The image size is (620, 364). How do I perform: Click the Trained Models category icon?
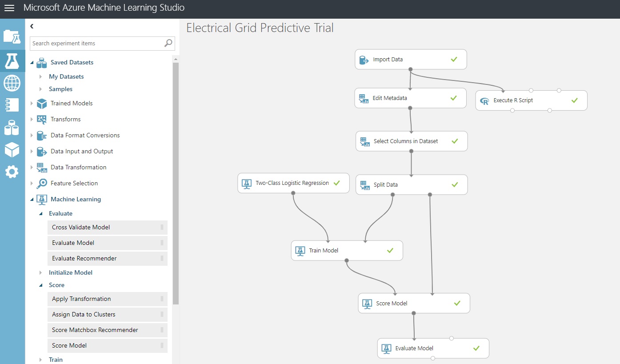(42, 104)
